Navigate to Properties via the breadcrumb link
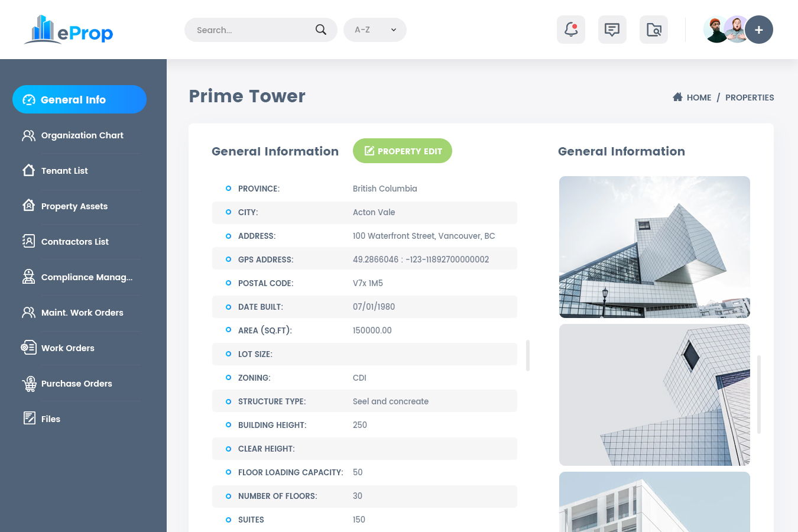The height and width of the screenshot is (532, 798). pyautogui.click(x=750, y=98)
